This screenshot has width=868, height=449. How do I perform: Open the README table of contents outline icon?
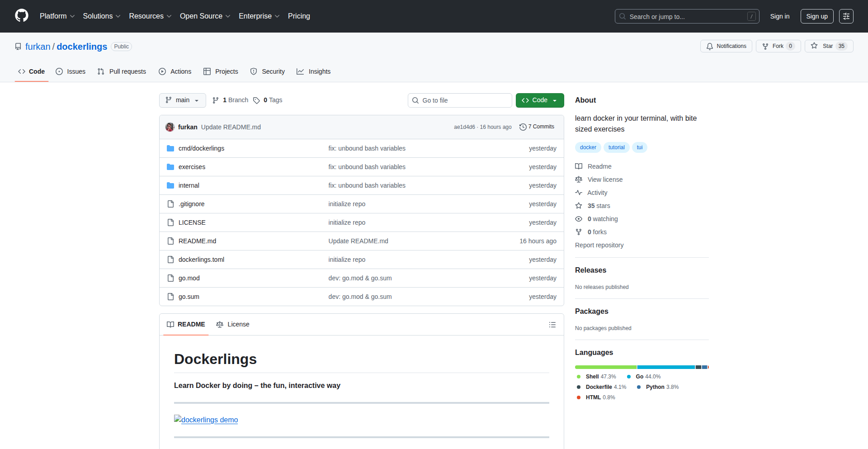pyautogui.click(x=552, y=324)
